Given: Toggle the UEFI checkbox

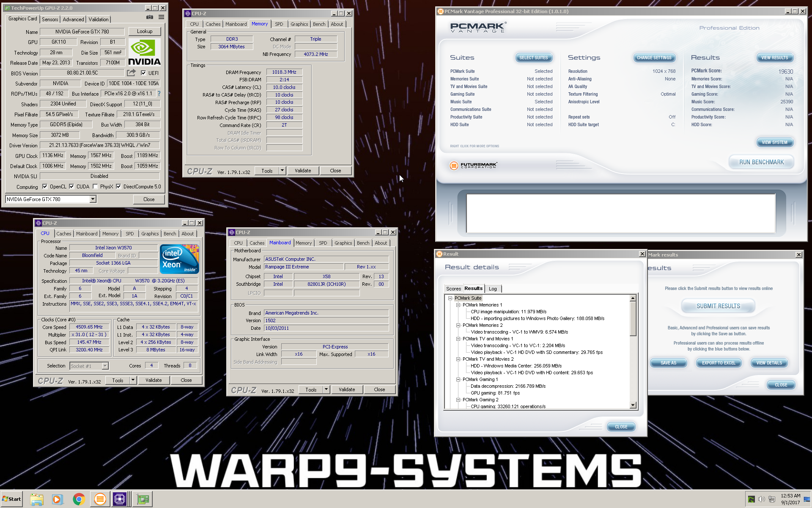Looking at the screenshot, I should [x=143, y=73].
